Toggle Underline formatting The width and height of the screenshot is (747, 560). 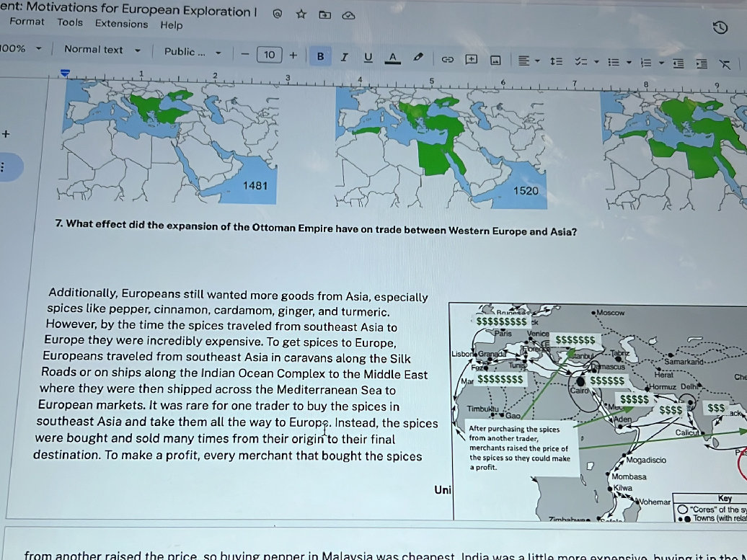pyautogui.click(x=368, y=58)
